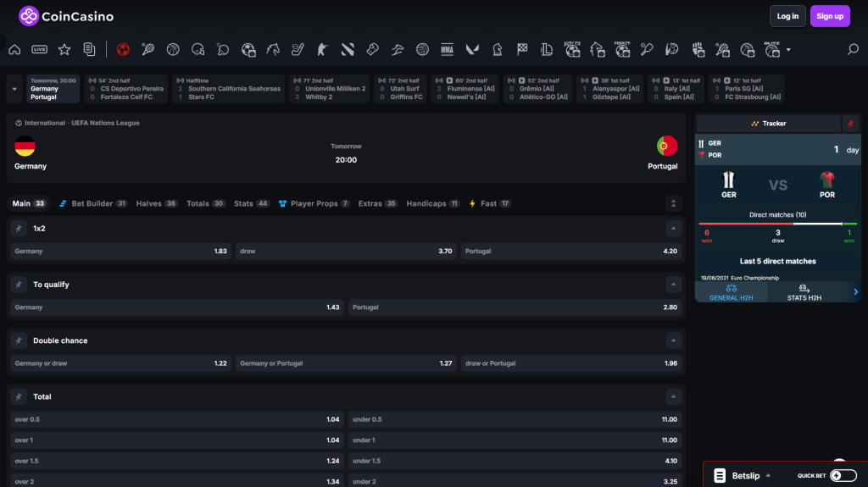868x487 pixels.
Task: Click the Sign up button
Action: (830, 16)
